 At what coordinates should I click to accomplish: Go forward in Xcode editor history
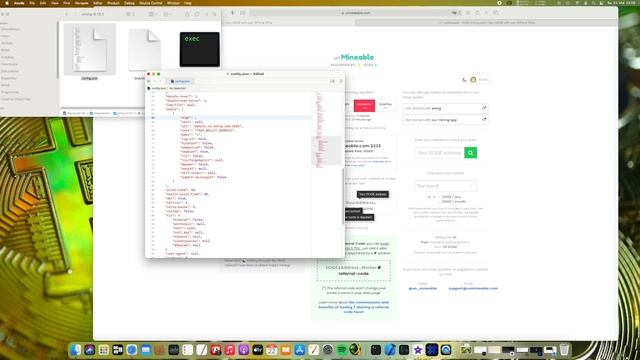click(x=160, y=81)
